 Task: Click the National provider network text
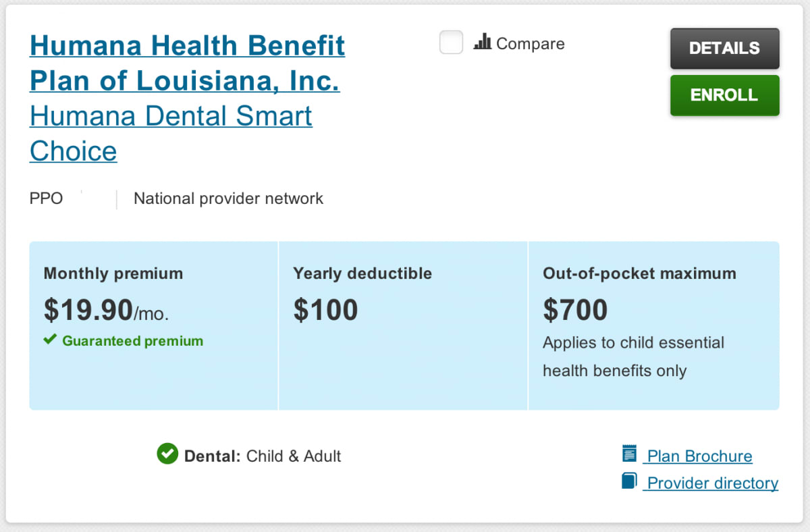click(229, 198)
